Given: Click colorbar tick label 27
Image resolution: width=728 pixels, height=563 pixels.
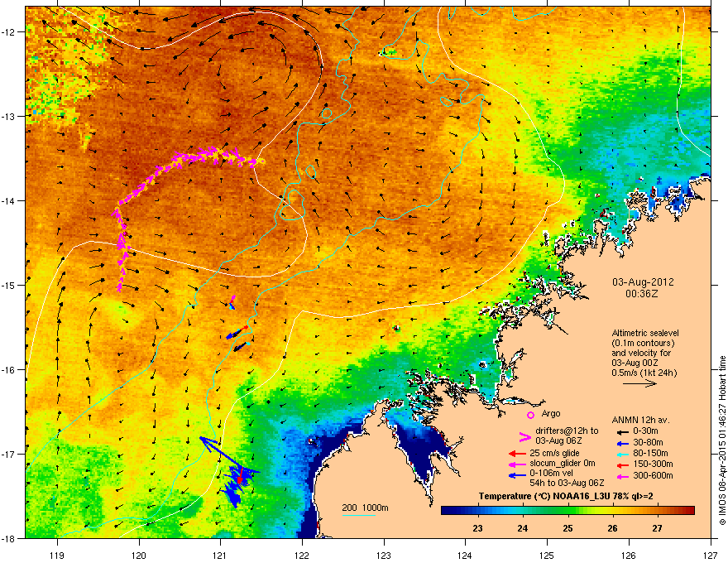Looking at the screenshot, I should 657,528.
